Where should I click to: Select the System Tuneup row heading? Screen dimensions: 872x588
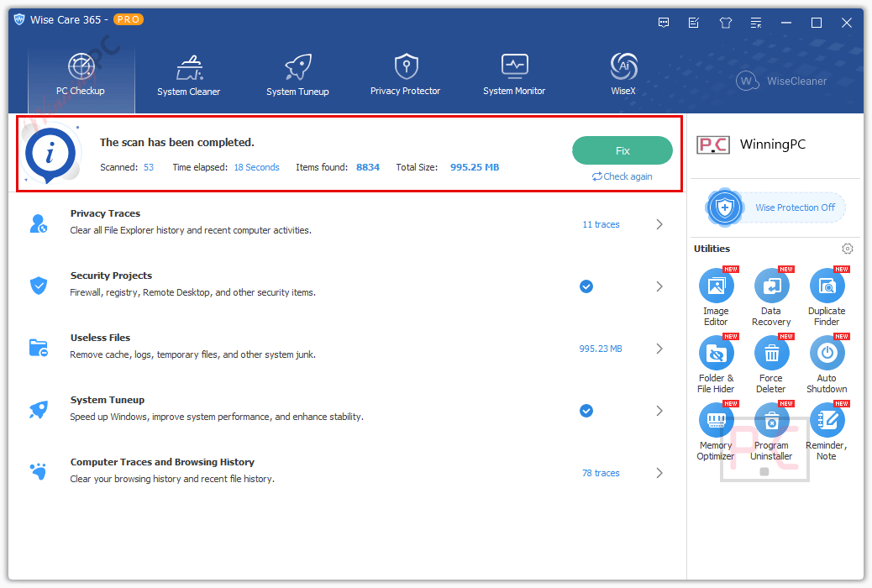pyautogui.click(x=108, y=400)
